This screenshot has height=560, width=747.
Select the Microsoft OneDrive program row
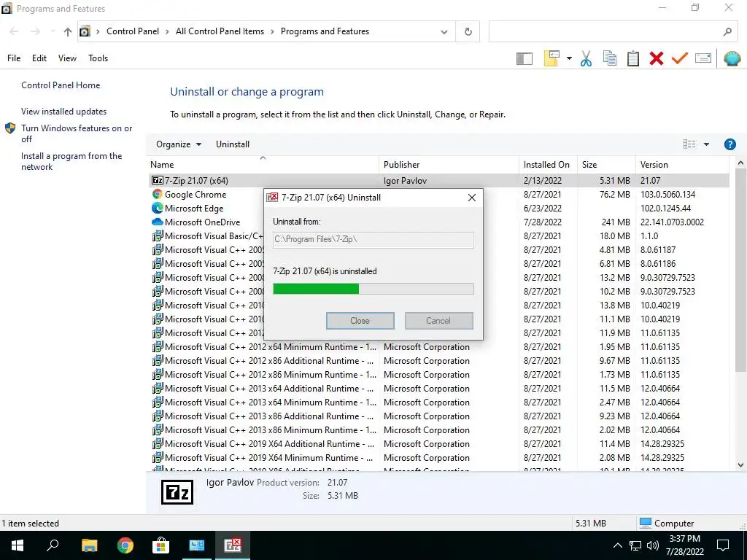coord(438,222)
